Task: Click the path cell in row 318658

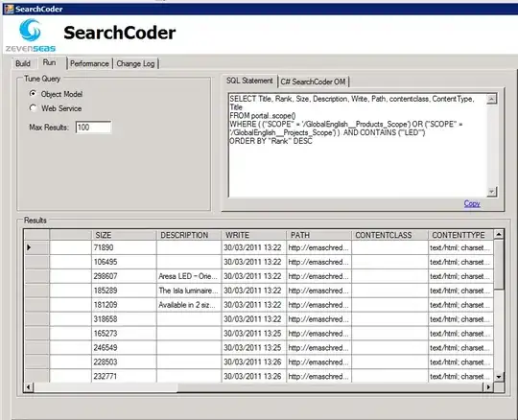Action: coord(318,319)
